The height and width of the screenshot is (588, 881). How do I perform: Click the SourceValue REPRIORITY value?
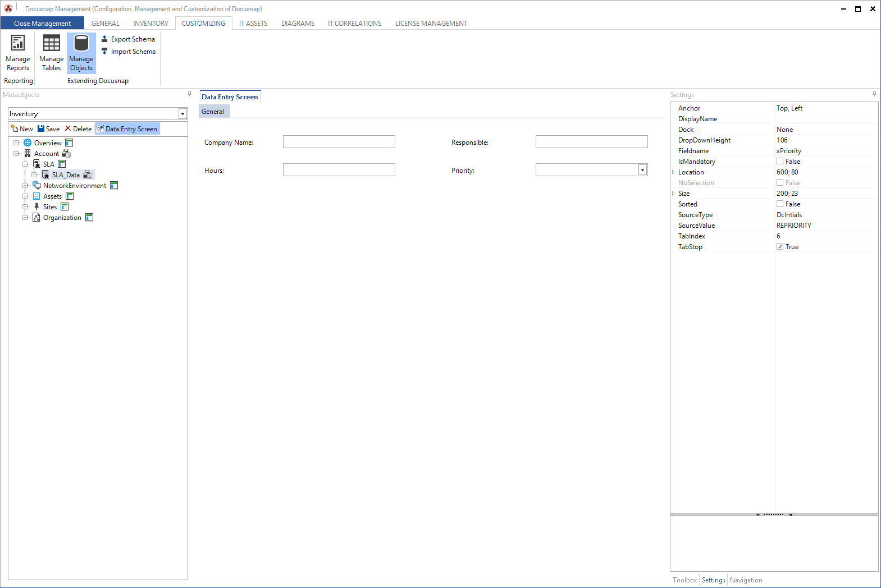click(x=793, y=225)
